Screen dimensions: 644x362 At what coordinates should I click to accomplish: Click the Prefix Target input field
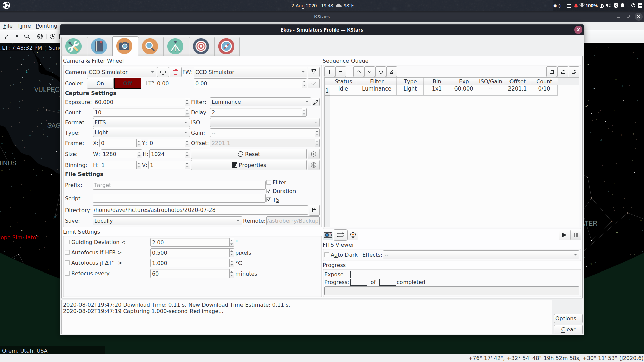[x=179, y=185]
